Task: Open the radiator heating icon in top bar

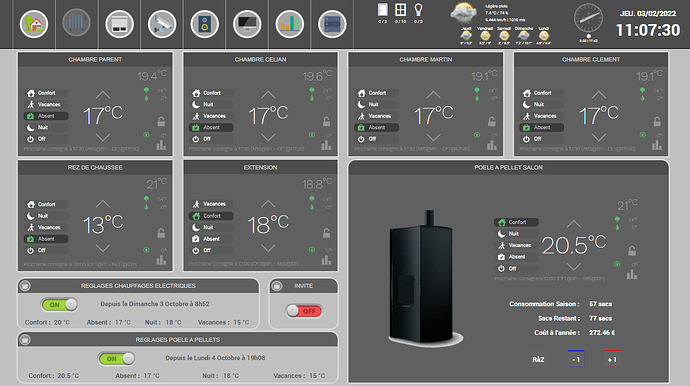Action: tap(76, 22)
